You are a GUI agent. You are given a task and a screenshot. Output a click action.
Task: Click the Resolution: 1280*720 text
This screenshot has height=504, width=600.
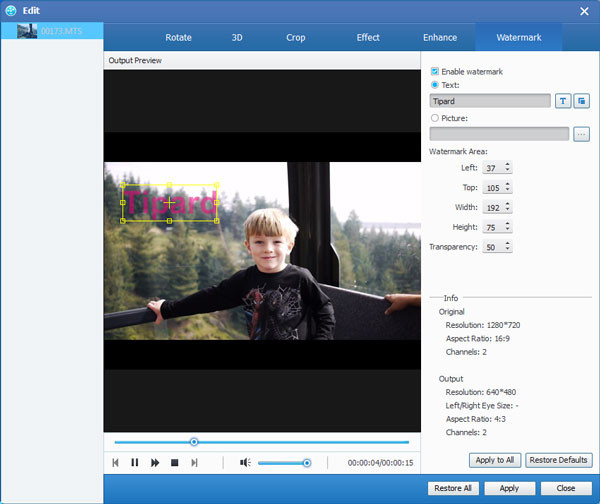click(x=483, y=325)
